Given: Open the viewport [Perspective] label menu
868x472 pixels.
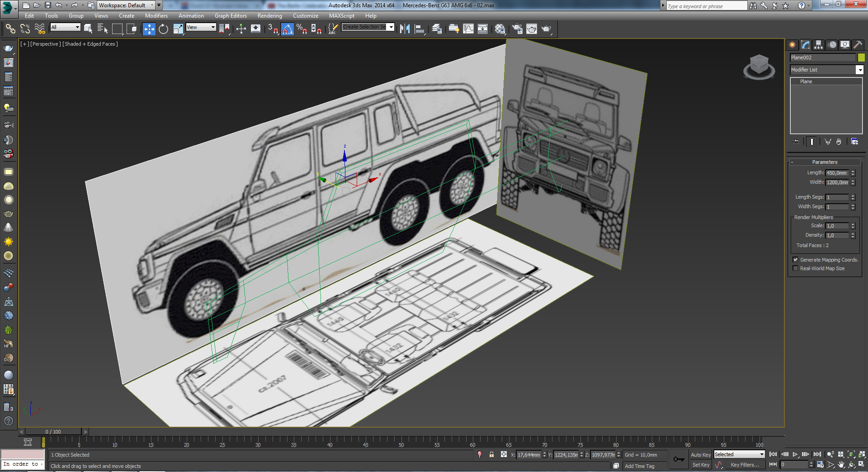Looking at the screenshot, I should [45, 44].
